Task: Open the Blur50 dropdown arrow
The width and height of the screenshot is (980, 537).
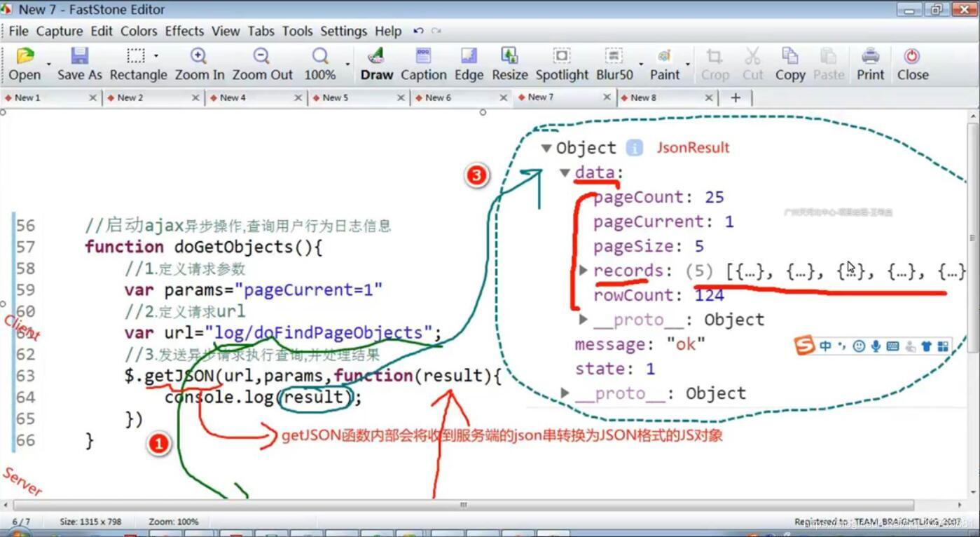Action: point(641,64)
